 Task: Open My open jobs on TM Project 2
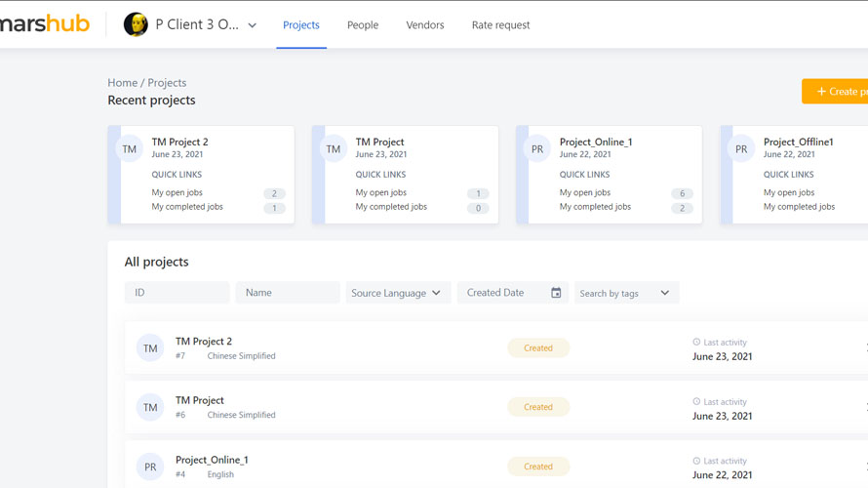(178, 192)
